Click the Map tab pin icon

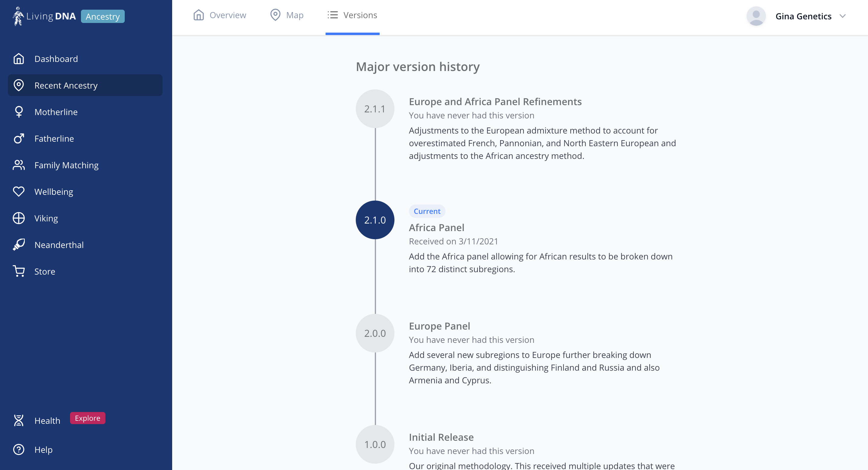point(275,15)
